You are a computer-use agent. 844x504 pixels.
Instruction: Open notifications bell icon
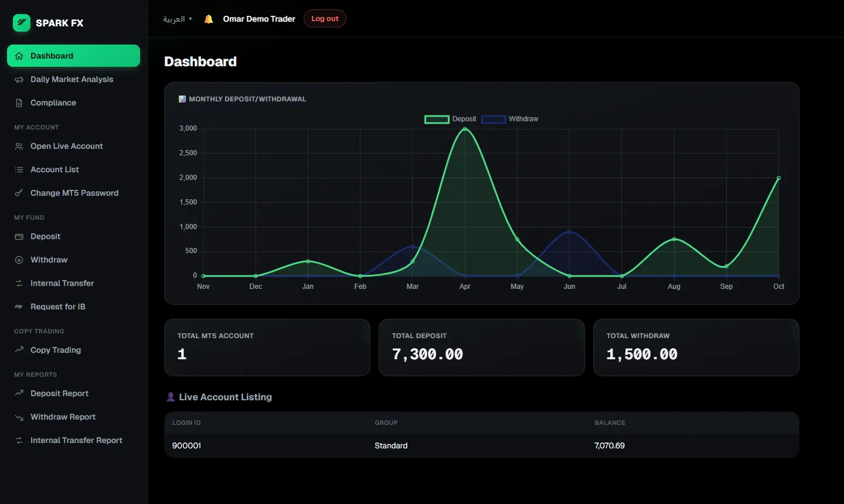(209, 19)
